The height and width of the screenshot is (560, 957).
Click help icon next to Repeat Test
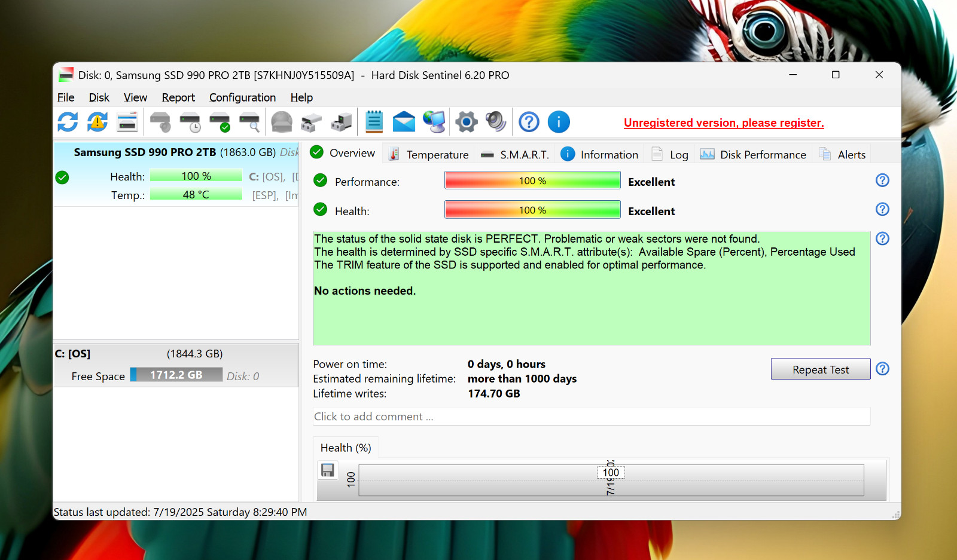click(882, 369)
